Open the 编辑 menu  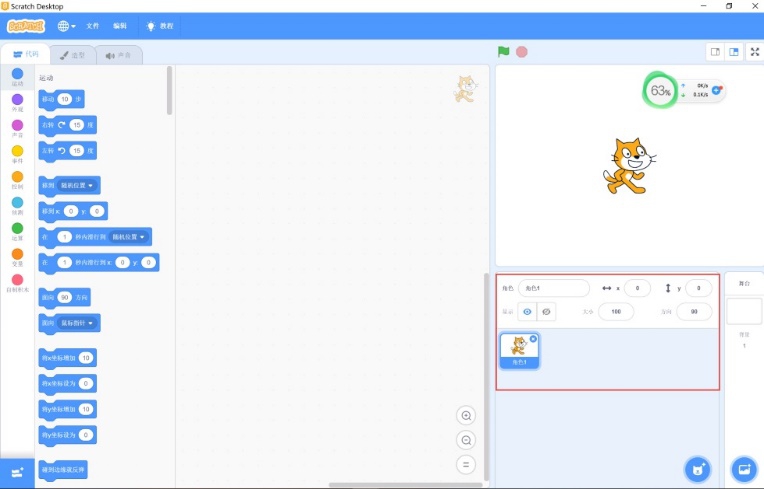click(120, 26)
